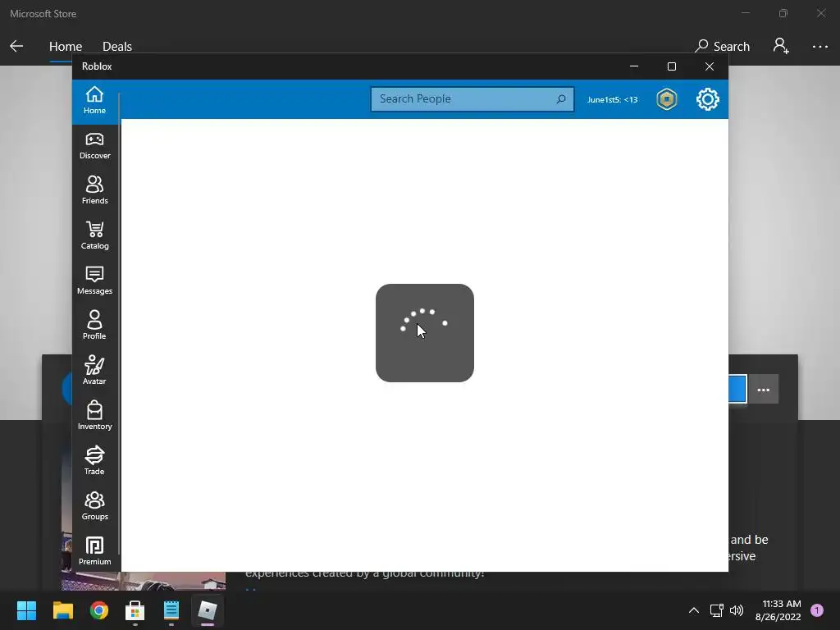Screen dimensions: 840x630
Task: Open notification center badge
Action: pos(817,610)
